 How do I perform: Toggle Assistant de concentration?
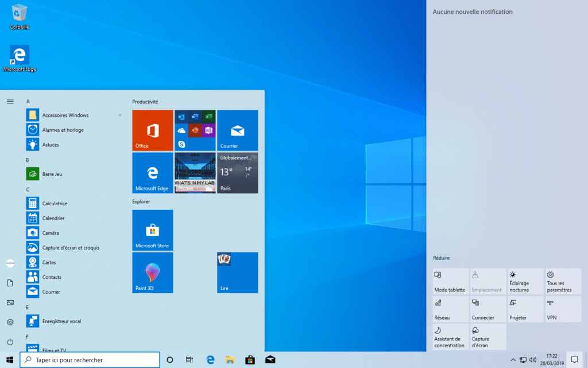(451, 337)
